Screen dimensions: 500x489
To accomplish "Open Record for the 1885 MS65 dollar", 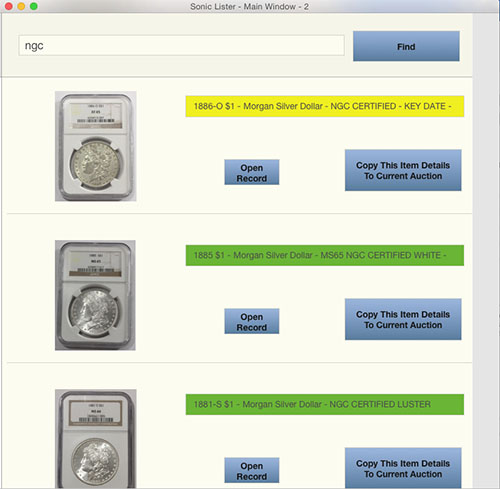I will click(252, 321).
